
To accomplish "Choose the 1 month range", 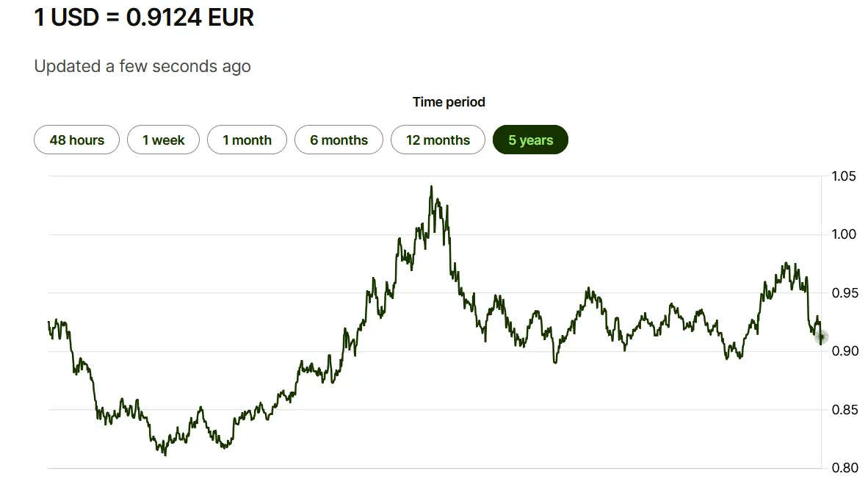I will [247, 140].
